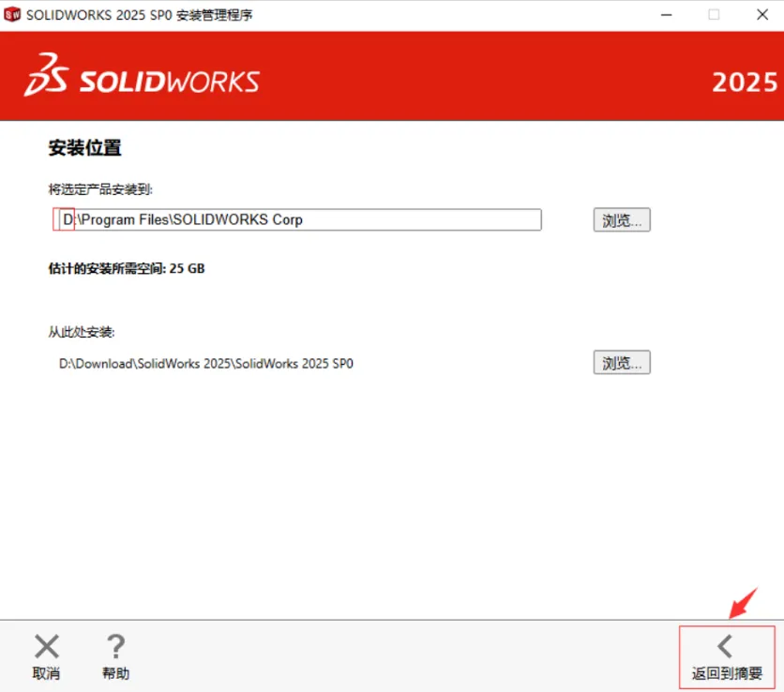Click the 2025 version text in banner

pyautogui.click(x=745, y=83)
